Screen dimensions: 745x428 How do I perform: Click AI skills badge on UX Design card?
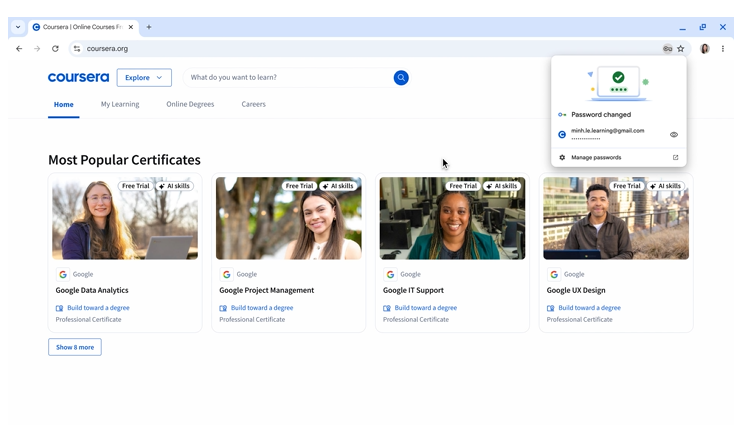click(665, 186)
